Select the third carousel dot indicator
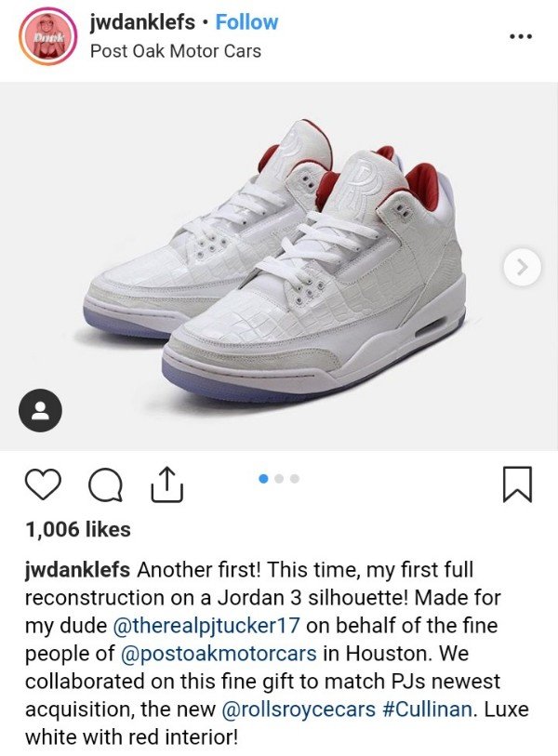 point(295,479)
